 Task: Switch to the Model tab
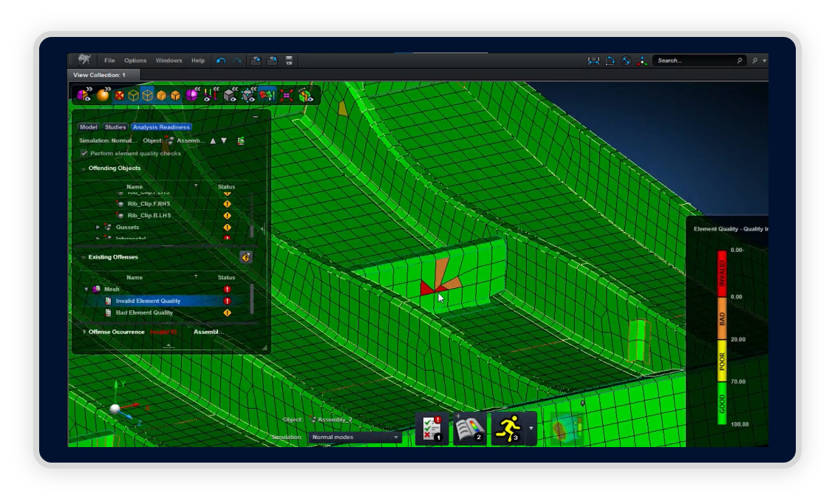[x=89, y=127]
